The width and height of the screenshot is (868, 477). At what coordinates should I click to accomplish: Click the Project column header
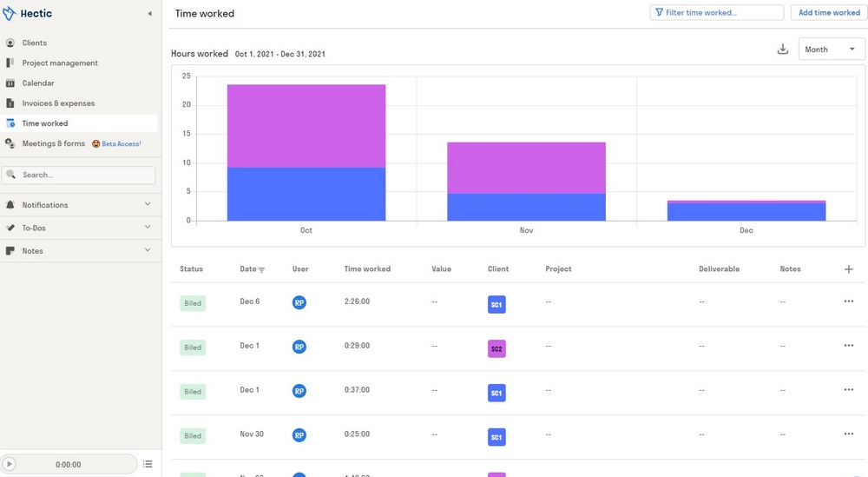[x=558, y=269]
